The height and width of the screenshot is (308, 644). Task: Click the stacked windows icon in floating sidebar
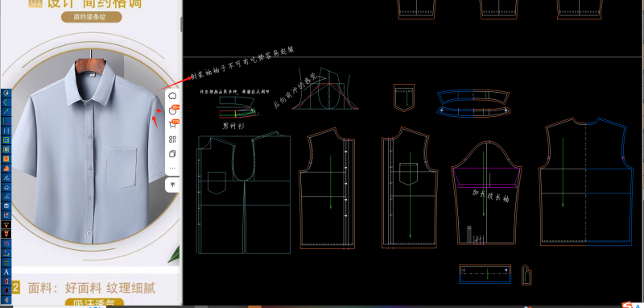(172, 154)
